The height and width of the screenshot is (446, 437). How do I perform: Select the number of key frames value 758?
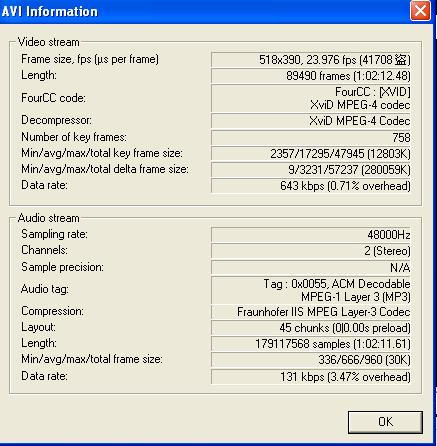click(x=311, y=137)
